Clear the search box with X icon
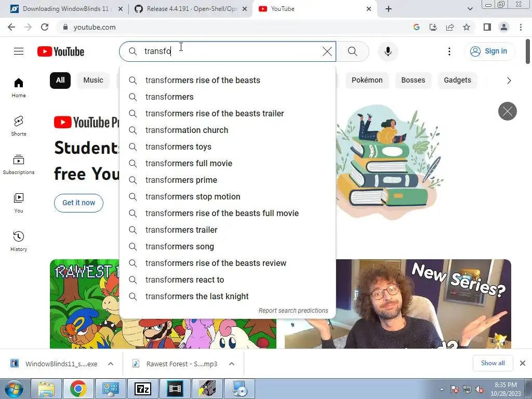Image resolution: width=532 pixels, height=399 pixels. pyautogui.click(x=327, y=51)
